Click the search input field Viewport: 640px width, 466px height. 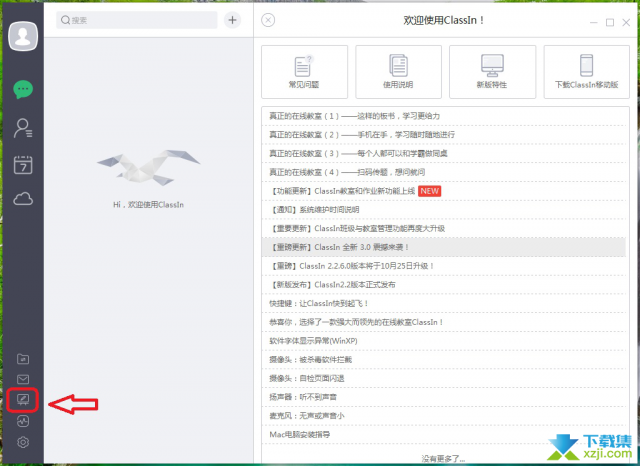click(137, 20)
